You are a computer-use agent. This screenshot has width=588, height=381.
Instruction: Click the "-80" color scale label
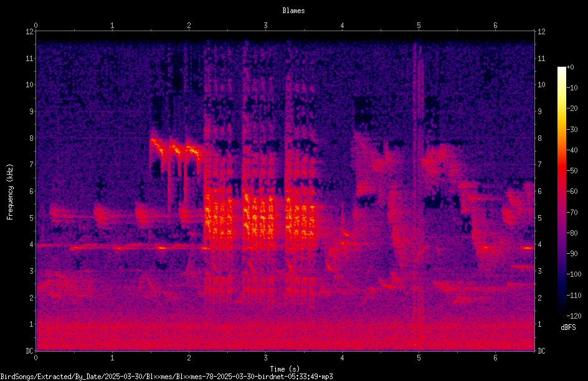[x=572, y=233]
